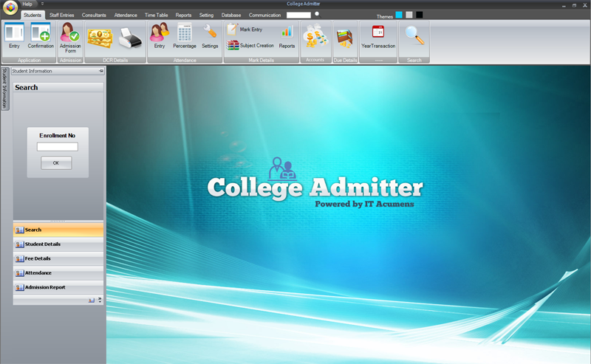Image resolution: width=591 pixels, height=364 pixels.
Task: Launch the Admission Form icon
Action: (x=70, y=32)
